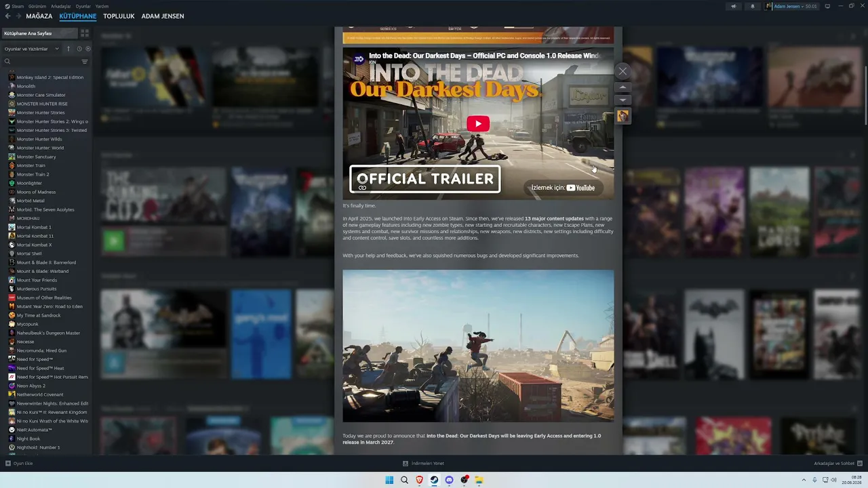Go to next news item with down arrow
Screen dimensions: 868x488
pyautogui.click(x=623, y=100)
